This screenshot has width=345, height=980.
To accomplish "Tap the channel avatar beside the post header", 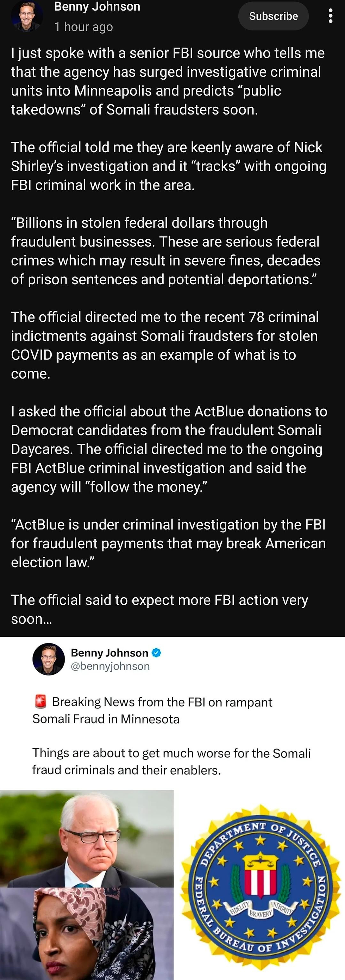I will [x=27, y=15].
